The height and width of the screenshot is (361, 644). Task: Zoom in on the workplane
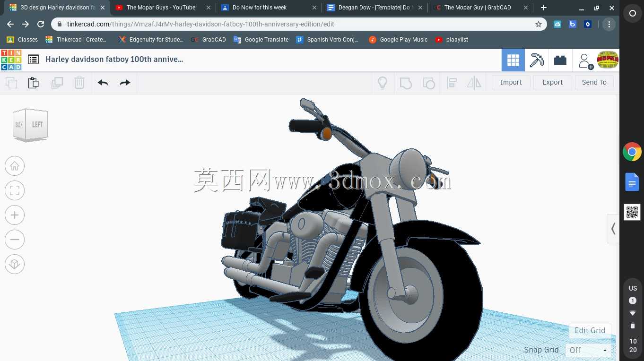(x=15, y=215)
